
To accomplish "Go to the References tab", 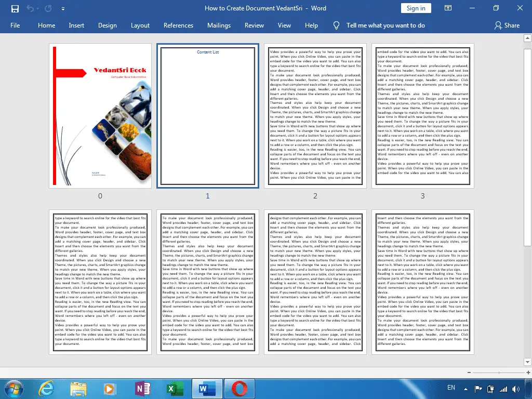I will (178, 25).
